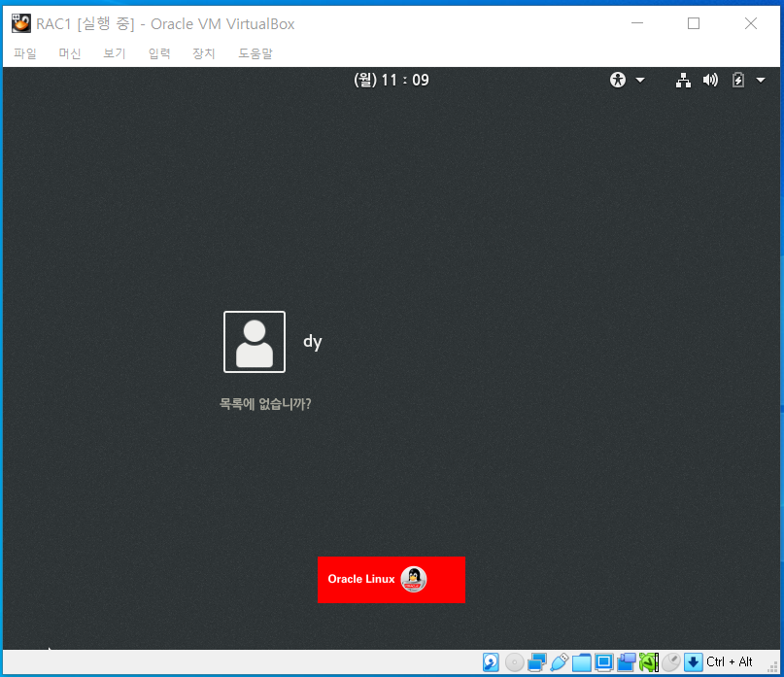Viewport: 784px width, 677px height.
Task: Click the Tux penguin logo in the banner
Action: 414,580
